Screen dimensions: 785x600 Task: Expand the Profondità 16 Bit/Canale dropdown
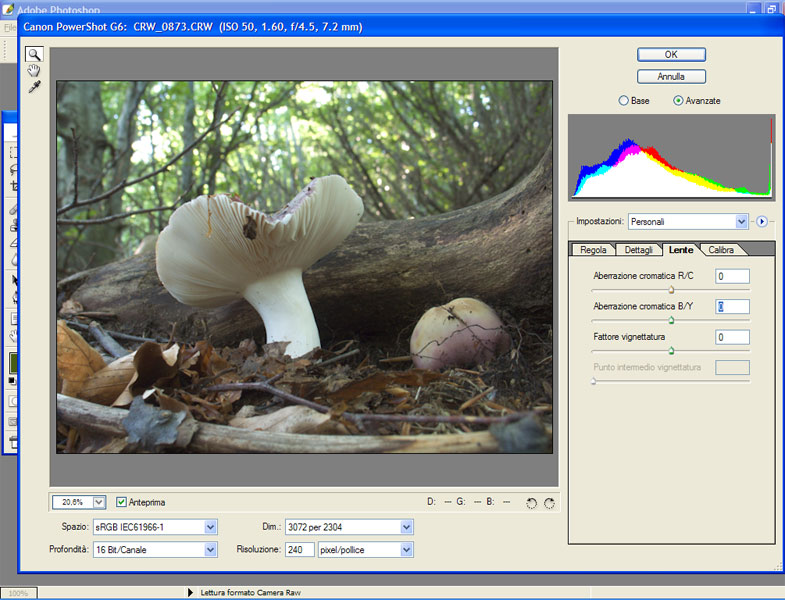pyautogui.click(x=210, y=549)
